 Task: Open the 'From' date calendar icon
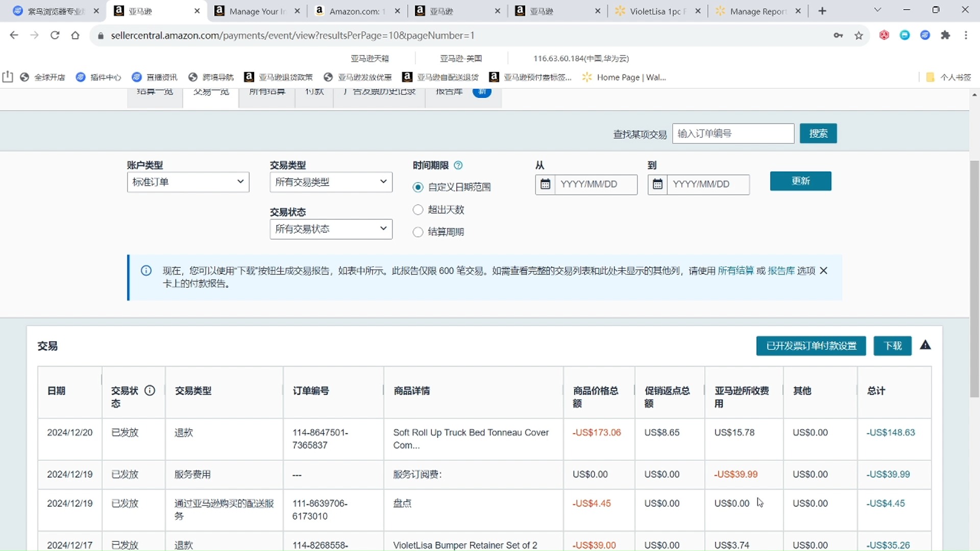tap(545, 184)
